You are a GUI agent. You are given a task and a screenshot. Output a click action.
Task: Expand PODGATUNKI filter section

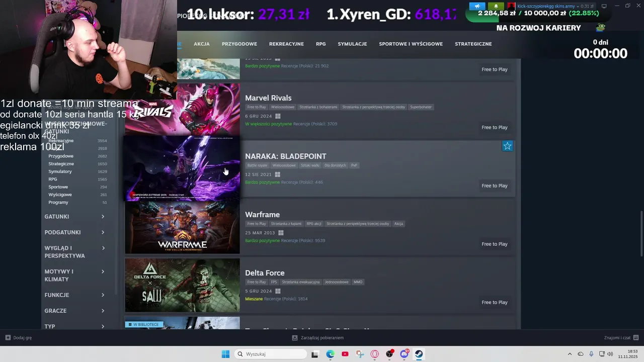coord(75,232)
